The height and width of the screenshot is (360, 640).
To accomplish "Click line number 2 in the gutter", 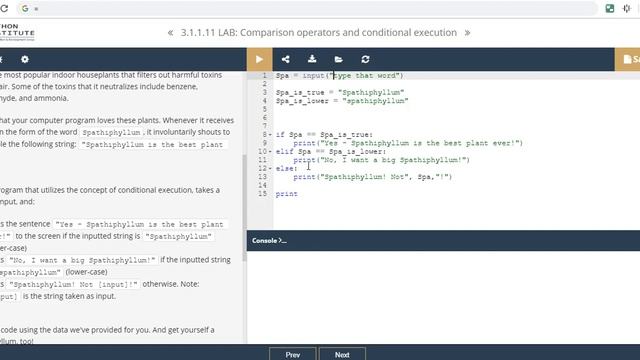I will click(264, 84).
